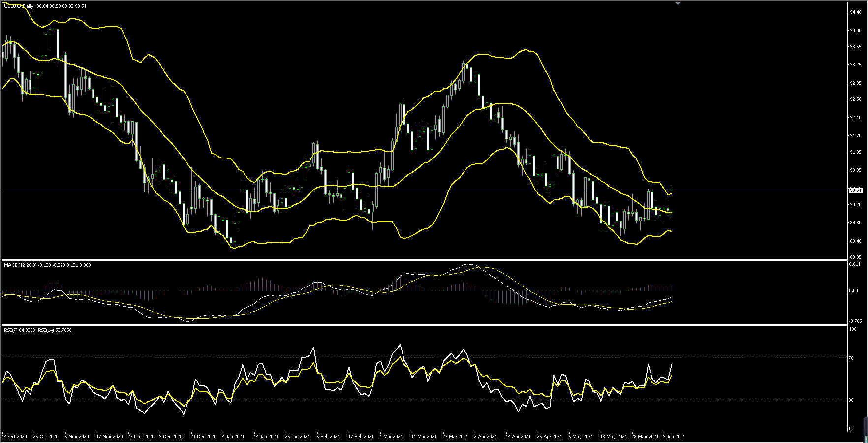Click the 9 Jun 2021 date label
Screen dimensions: 868x443
[x=674, y=437]
